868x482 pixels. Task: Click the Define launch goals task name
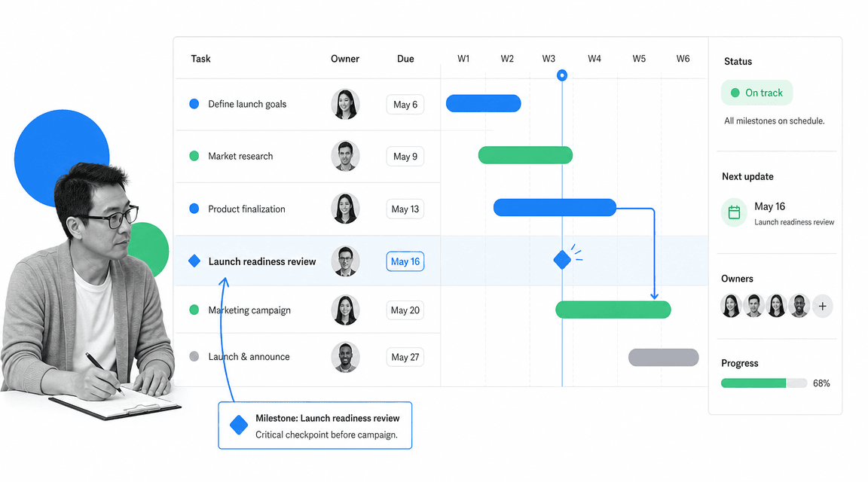[x=247, y=104]
